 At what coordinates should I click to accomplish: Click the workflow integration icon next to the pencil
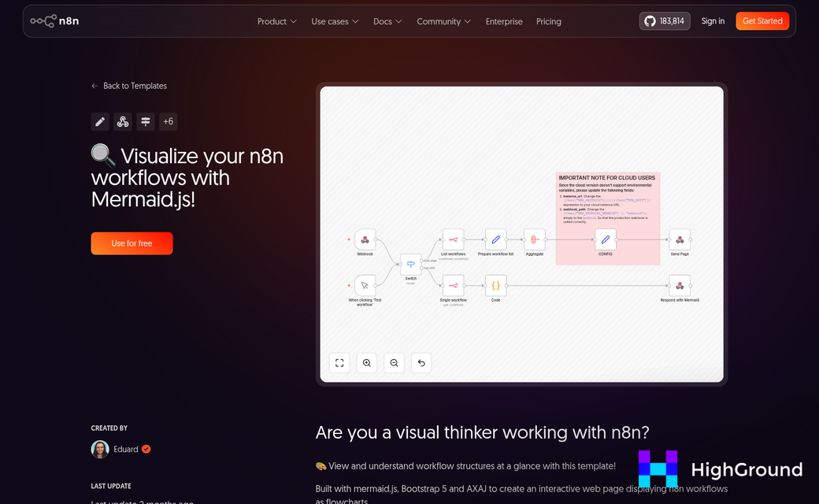pyautogui.click(x=122, y=121)
